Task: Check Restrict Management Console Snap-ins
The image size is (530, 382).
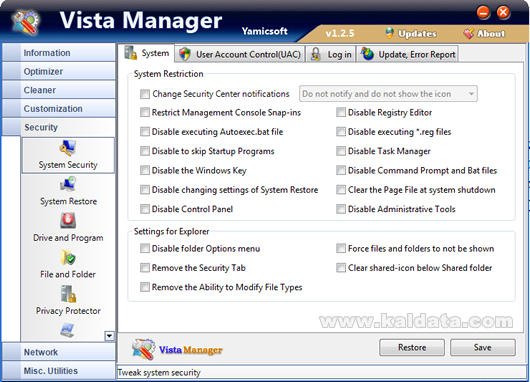Action: [145, 112]
